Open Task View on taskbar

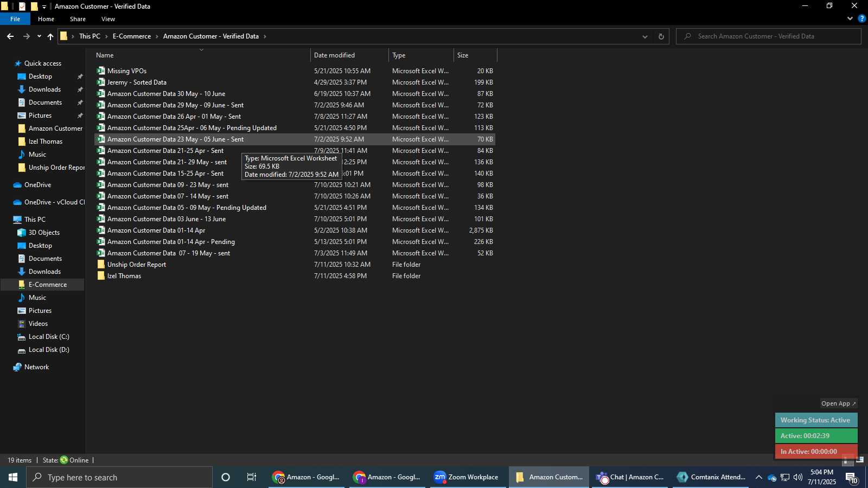[x=252, y=477]
